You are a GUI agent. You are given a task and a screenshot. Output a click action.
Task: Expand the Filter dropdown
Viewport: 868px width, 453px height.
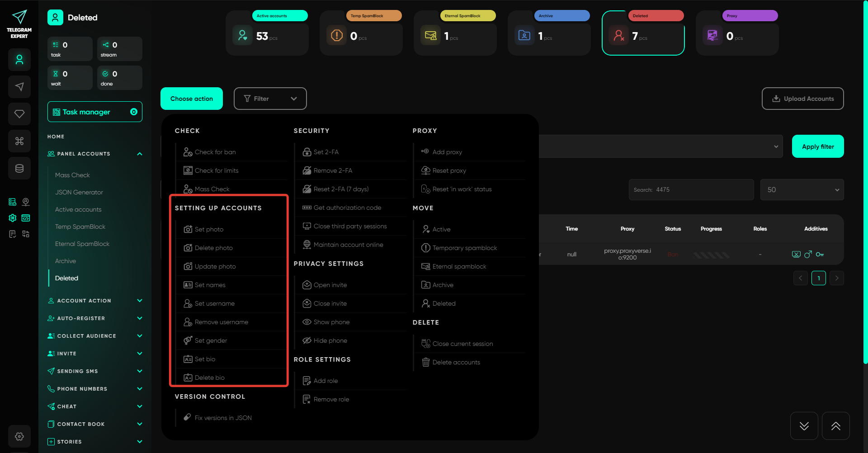pos(270,99)
